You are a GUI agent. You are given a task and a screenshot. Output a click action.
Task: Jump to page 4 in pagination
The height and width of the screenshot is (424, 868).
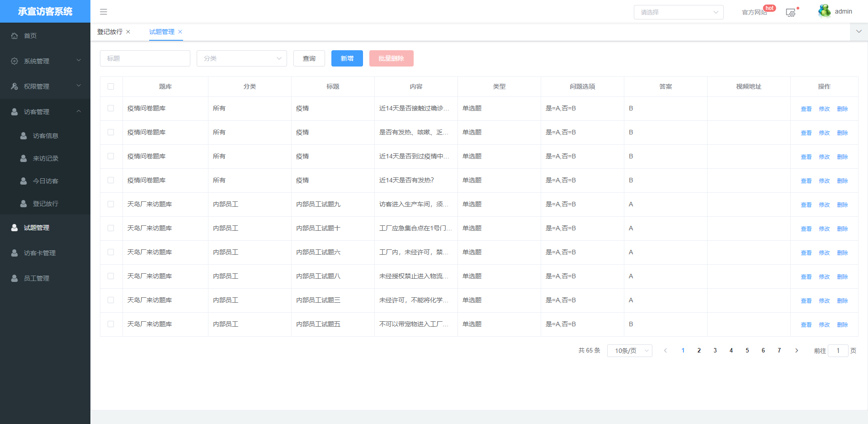click(x=731, y=351)
